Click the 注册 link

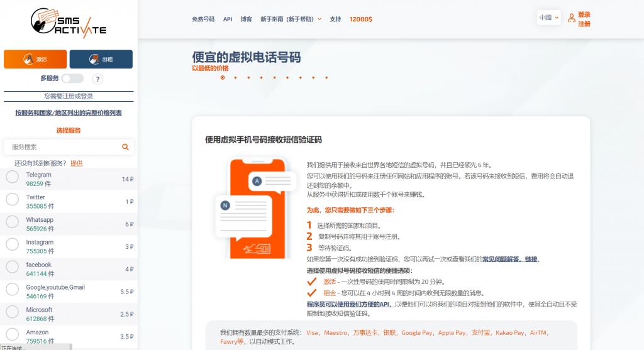[584, 24]
